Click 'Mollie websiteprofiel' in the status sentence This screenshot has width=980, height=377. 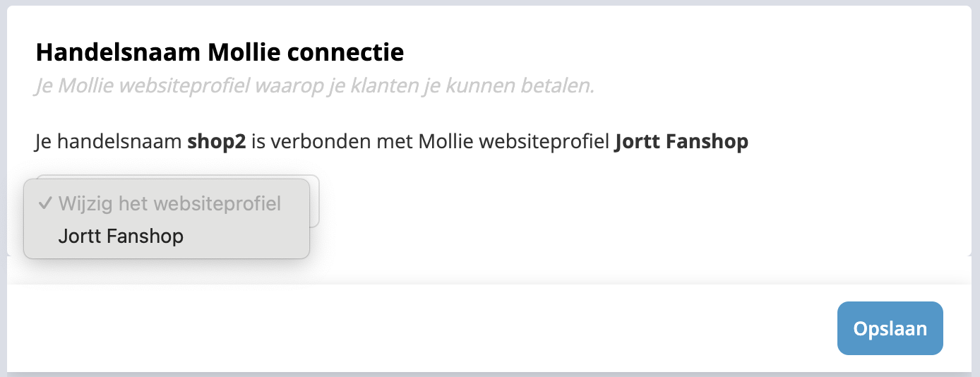pos(514,142)
